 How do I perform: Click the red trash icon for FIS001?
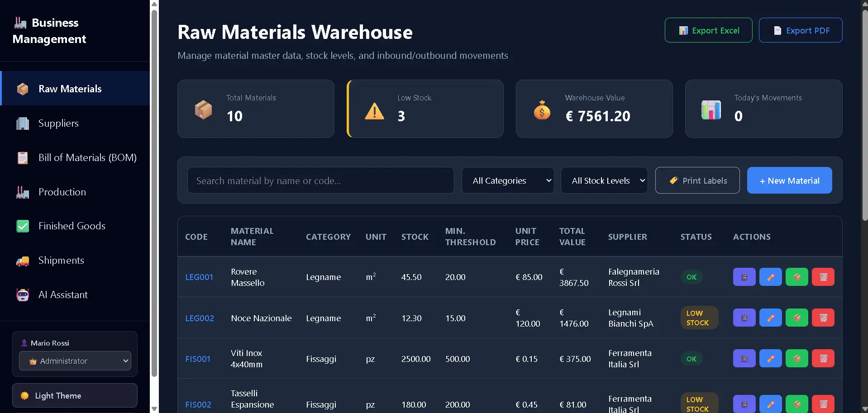pos(823,359)
